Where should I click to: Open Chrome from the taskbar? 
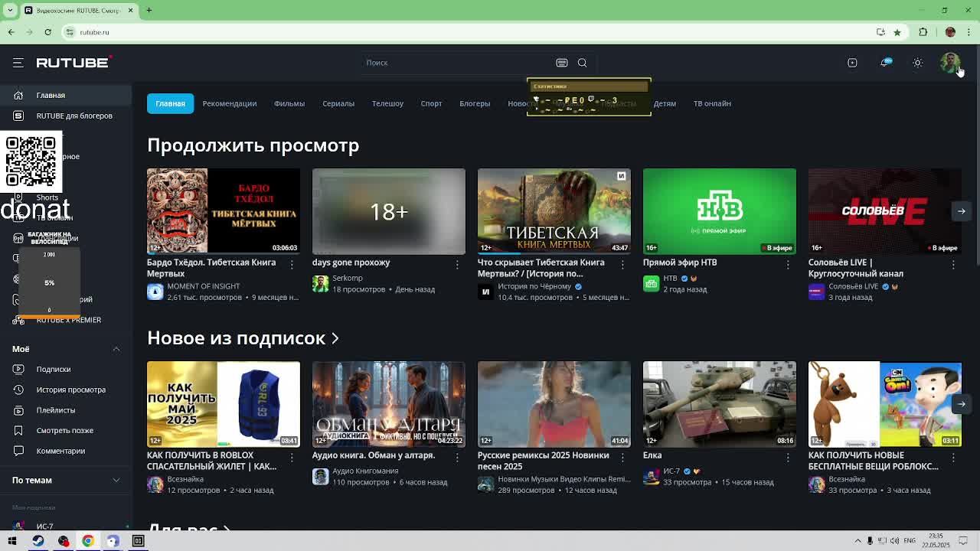click(88, 541)
